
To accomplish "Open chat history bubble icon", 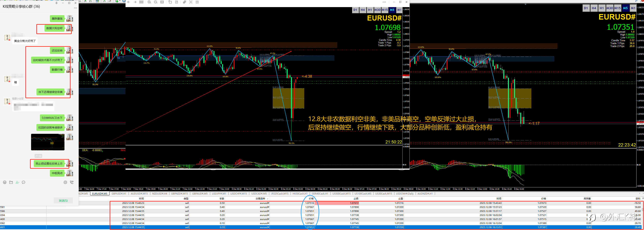I will point(23,182).
